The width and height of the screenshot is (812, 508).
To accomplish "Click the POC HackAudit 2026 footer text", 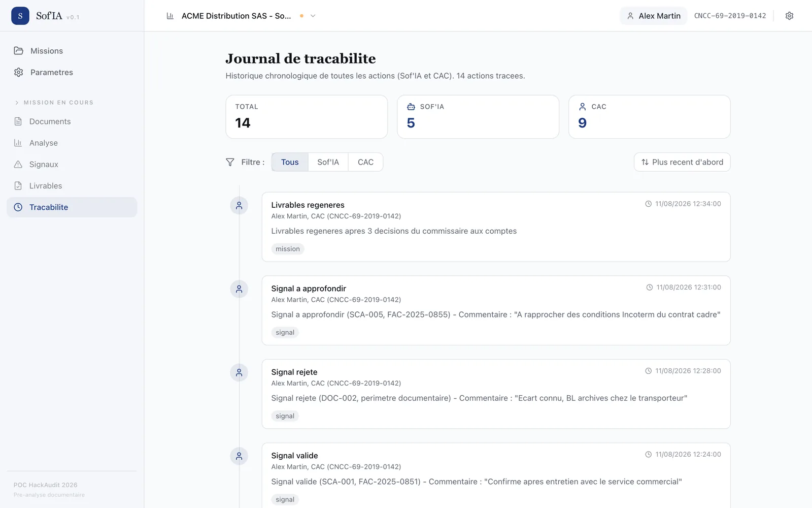I will click(x=46, y=485).
